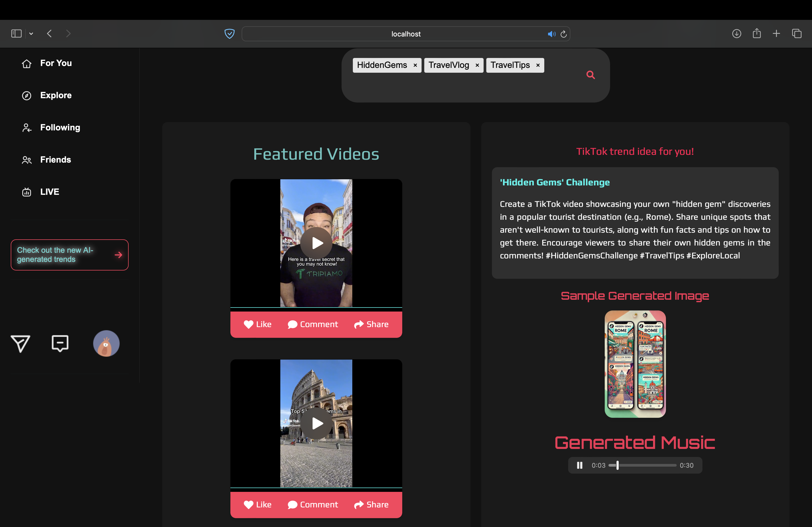
Task: Play the Tripiamo travel secret video
Action: coord(316,243)
